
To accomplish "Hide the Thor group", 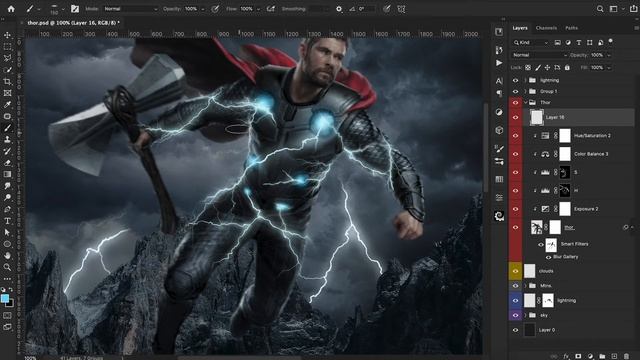I will click(x=515, y=102).
